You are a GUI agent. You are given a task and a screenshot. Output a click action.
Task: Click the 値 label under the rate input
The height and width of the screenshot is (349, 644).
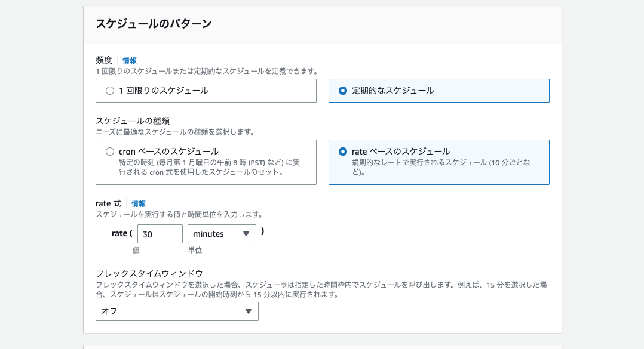(136, 250)
